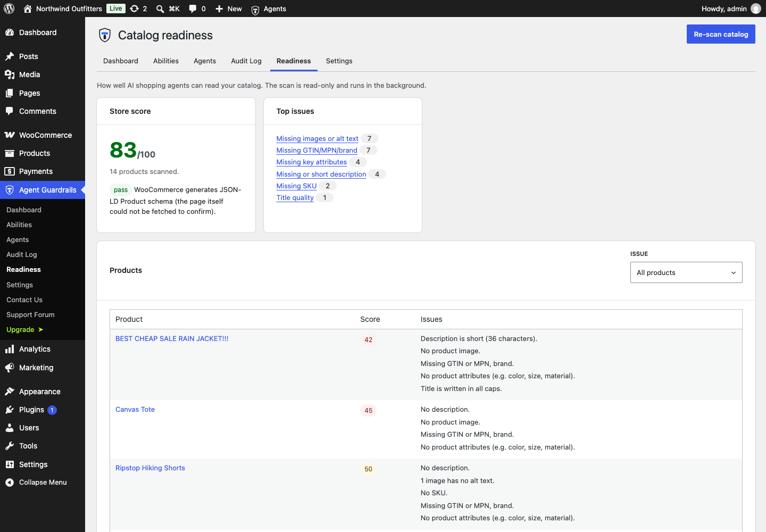Open Missing images or alt text issue
This screenshot has height=532, width=766.
318,138
